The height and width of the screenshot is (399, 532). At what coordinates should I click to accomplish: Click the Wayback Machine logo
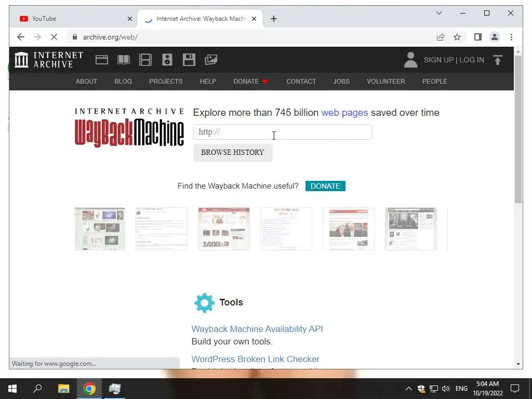point(129,128)
